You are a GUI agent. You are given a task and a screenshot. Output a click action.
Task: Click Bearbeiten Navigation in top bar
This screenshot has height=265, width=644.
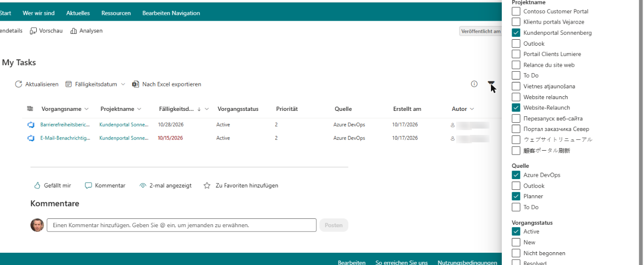click(x=171, y=13)
